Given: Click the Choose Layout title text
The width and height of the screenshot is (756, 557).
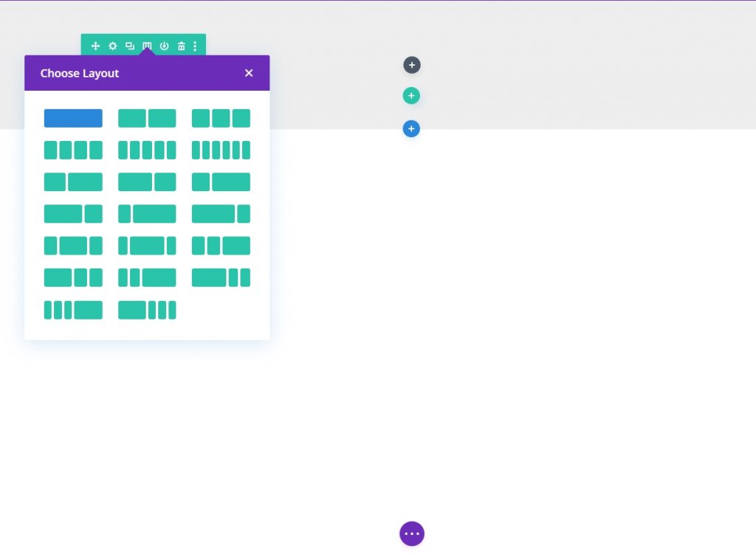Looking at the screenshot, I should point(80,73).
